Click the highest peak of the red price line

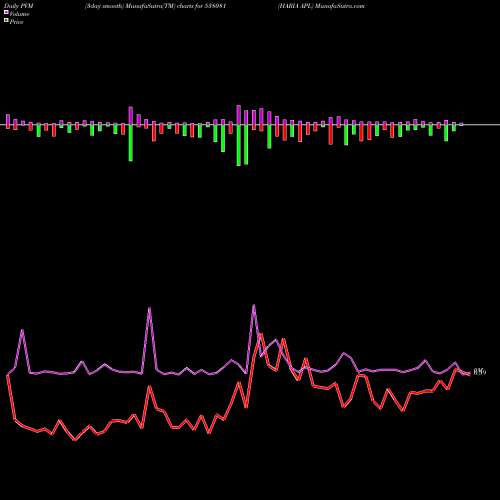(261, 334)
